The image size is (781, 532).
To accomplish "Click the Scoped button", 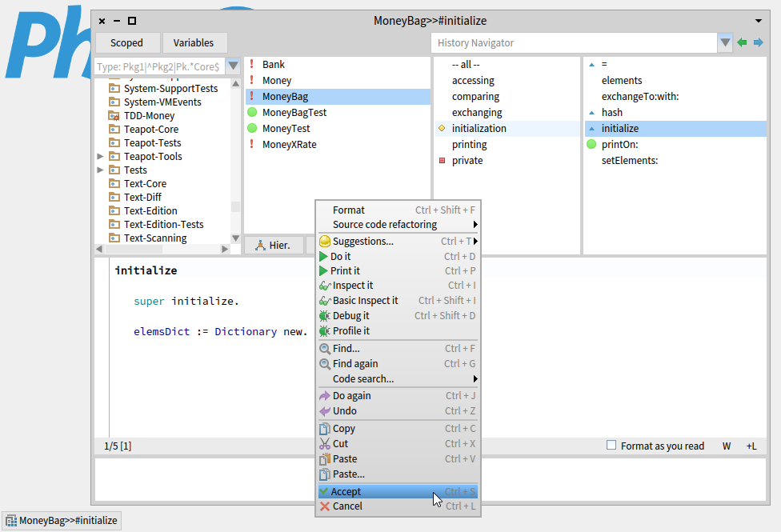I will 127,43.
